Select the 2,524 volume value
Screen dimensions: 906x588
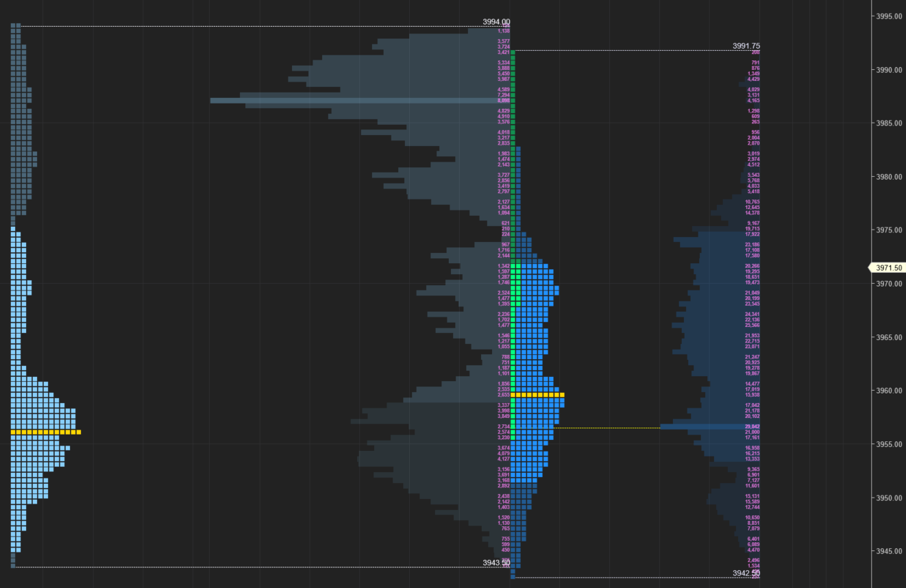click(x=504, y=293)
